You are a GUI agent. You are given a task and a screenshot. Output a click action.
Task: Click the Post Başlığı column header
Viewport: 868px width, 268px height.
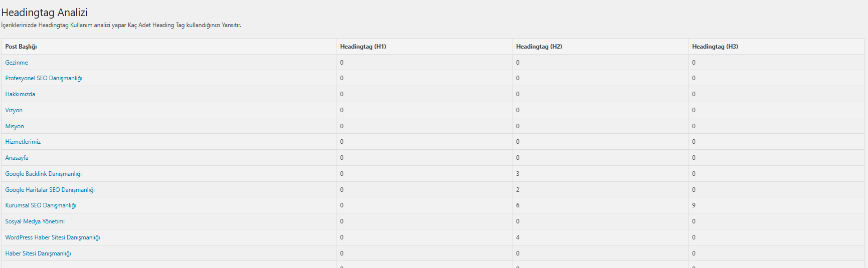(x=21, y=47)
